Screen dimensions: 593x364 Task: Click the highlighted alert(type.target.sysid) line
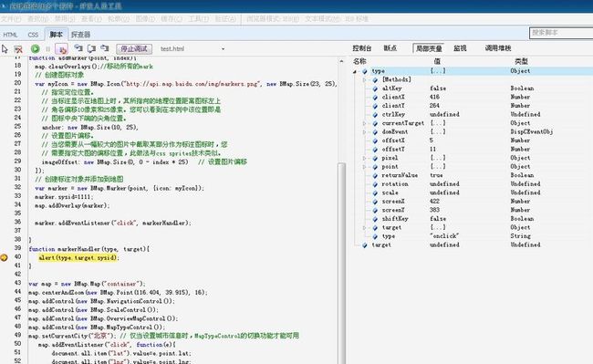[78, 257]
